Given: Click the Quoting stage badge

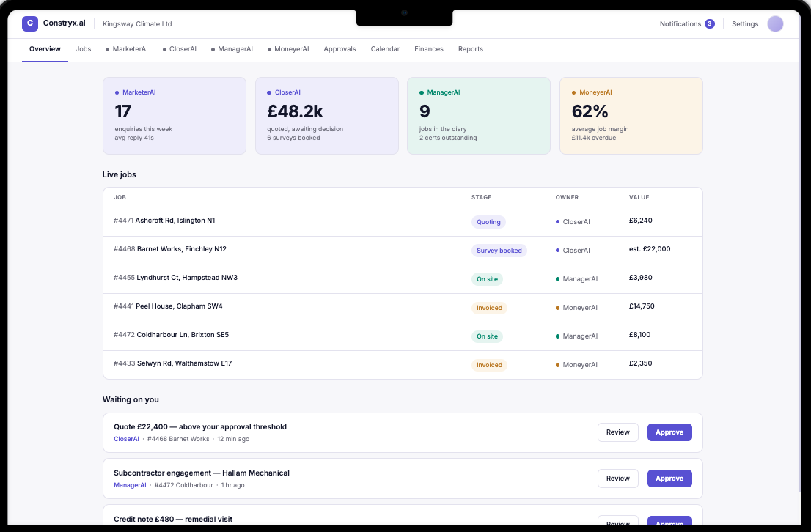Looking at the screenshot, I should [488, 222].
